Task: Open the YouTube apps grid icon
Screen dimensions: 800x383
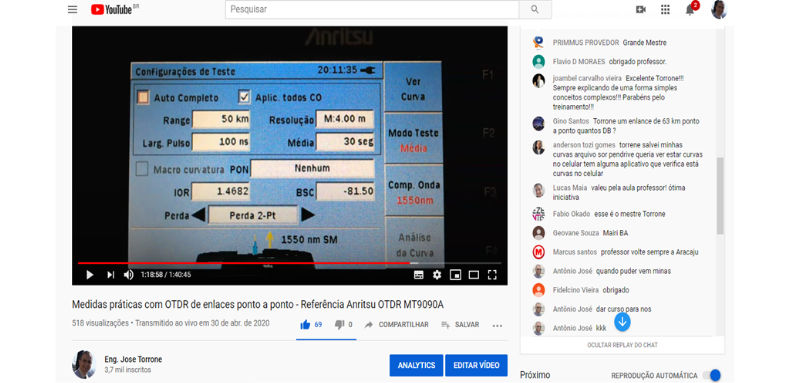Action: click(x=665, y=9)
